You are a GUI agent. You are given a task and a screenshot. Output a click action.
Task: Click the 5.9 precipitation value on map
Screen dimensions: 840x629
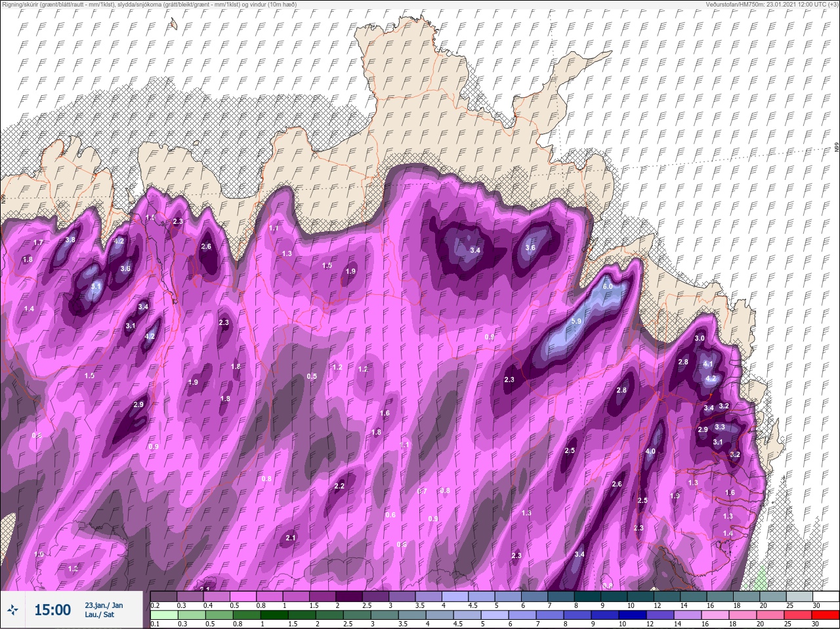click(x=576, y=321)
